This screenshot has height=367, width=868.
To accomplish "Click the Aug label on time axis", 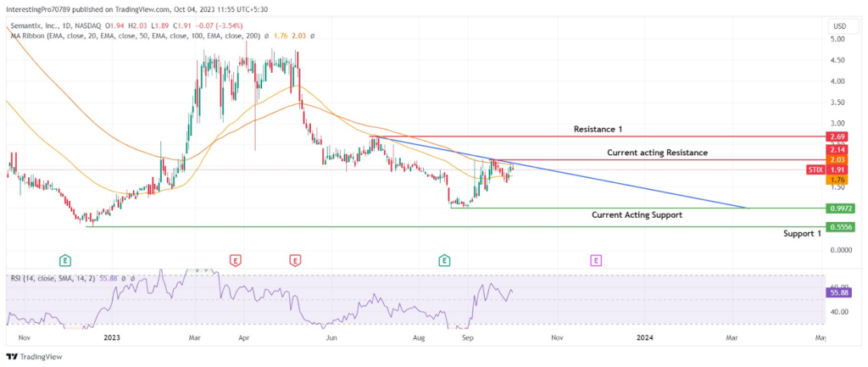I will (x=419, y=336).
